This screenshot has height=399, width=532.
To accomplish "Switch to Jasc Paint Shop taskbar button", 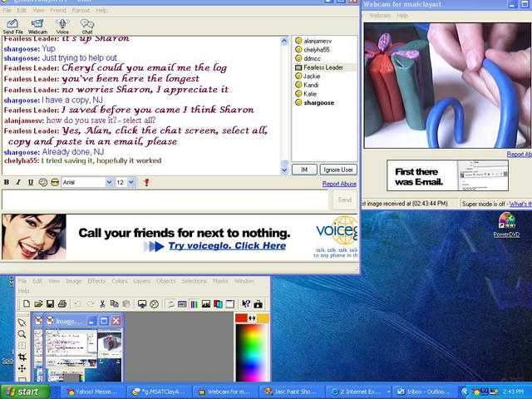I will (290, 392).
